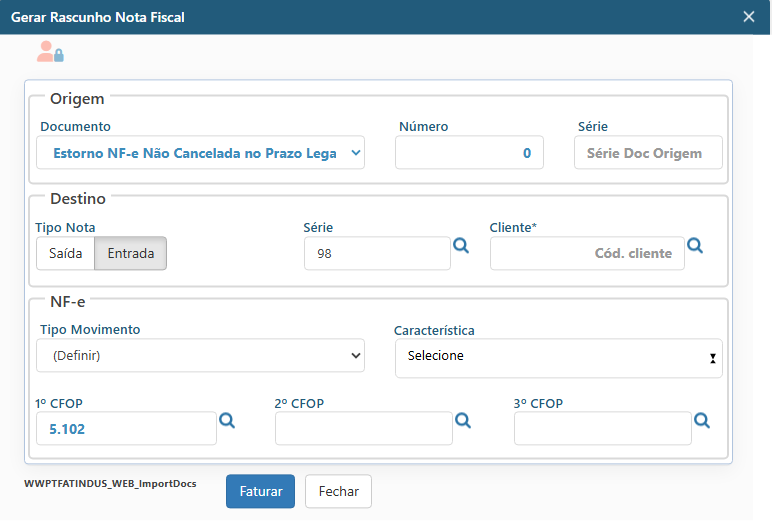772x527 pixels.
Task: Focus the 2º CFOP input field
Action: (363, 428)
